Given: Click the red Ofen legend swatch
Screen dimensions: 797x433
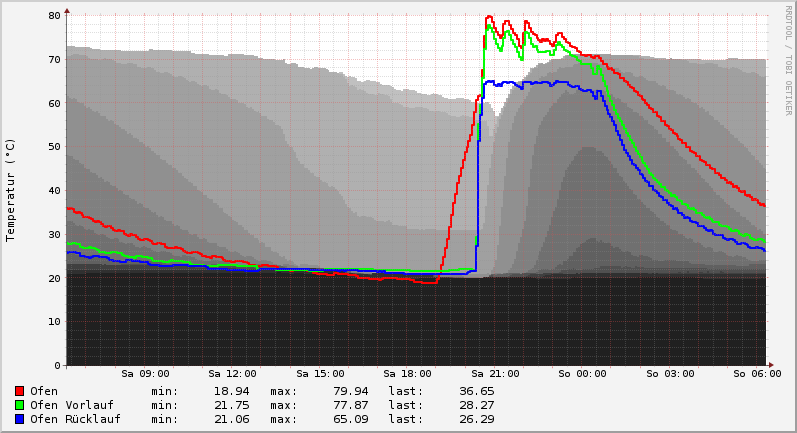Looking at the screenshot, I should tap(19, 391).
